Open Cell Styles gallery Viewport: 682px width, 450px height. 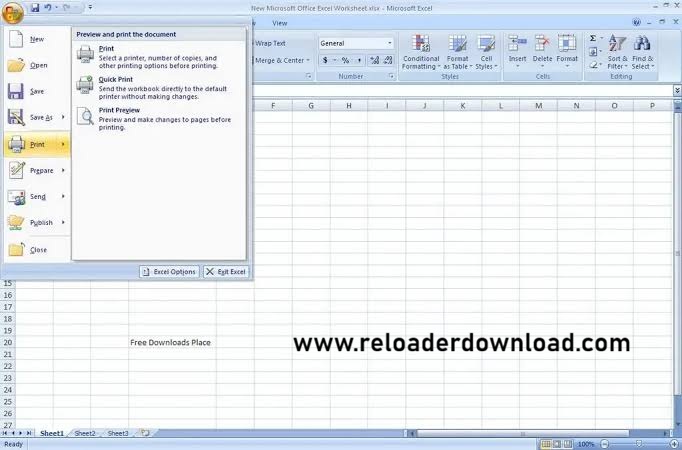(x=486, y=52)
